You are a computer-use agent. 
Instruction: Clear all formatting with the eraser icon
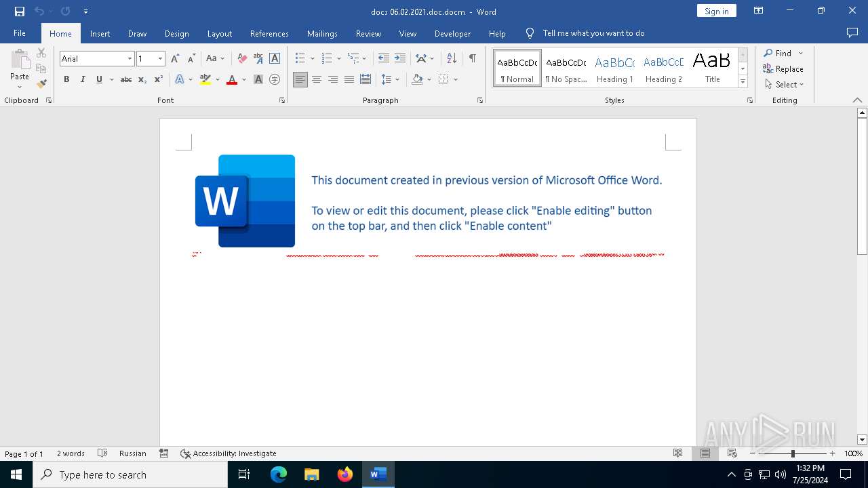click(242, 58)
